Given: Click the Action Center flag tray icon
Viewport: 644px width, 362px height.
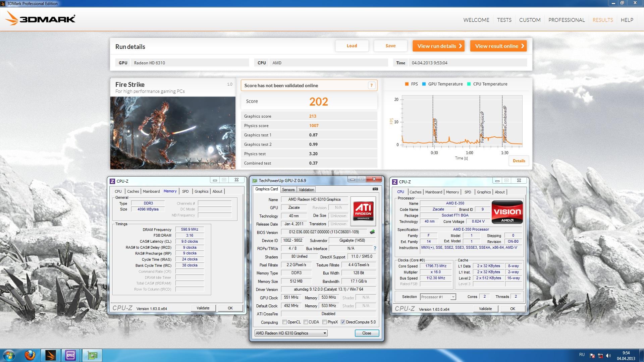Looking at the screenshot, I should point(592,355).
